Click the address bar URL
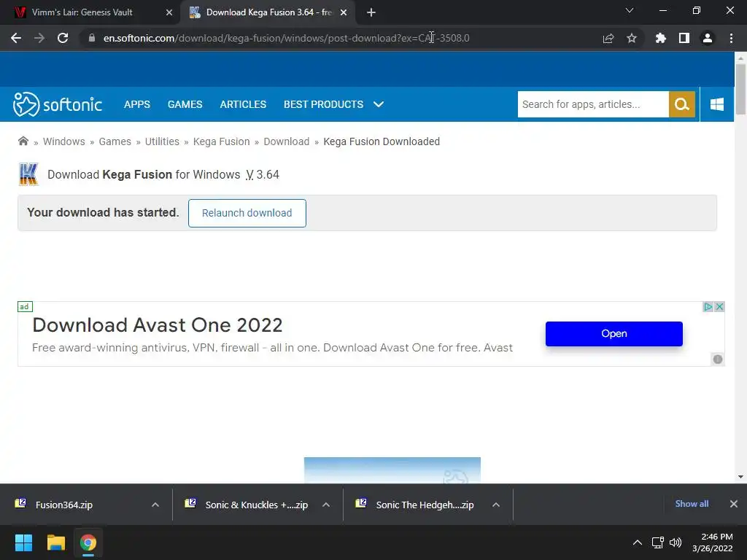Viewport: 747px width, 560px height. click(x=286, y=38)
